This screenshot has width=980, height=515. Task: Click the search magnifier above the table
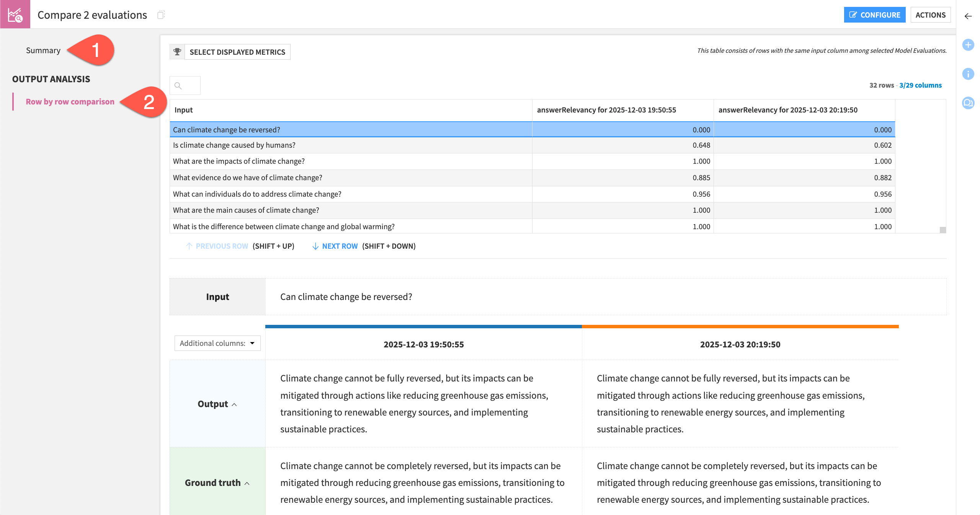(x=178, y=85)
